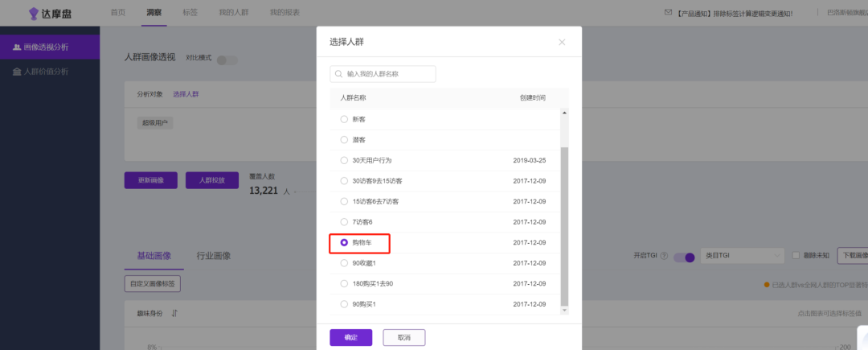The image size is (868, 350).
Task: Choose the 90收藏1 audience radio button
Action: click(345, 262)
